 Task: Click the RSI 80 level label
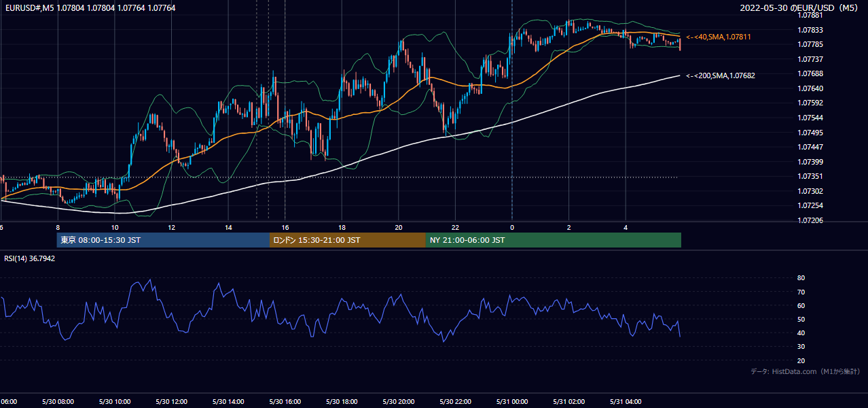point(801,278)
